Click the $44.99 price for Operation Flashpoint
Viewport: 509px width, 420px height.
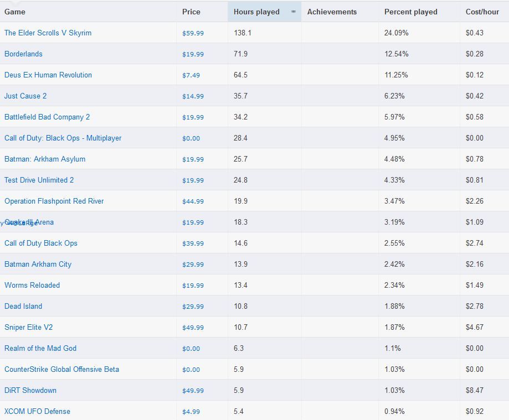coord(193,201)
